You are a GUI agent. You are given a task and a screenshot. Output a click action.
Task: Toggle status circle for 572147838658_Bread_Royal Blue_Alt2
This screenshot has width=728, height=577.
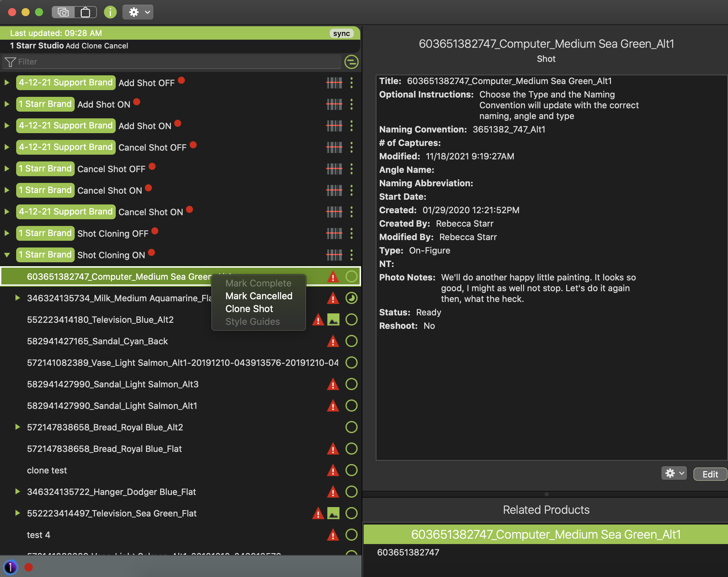[351, 427]
